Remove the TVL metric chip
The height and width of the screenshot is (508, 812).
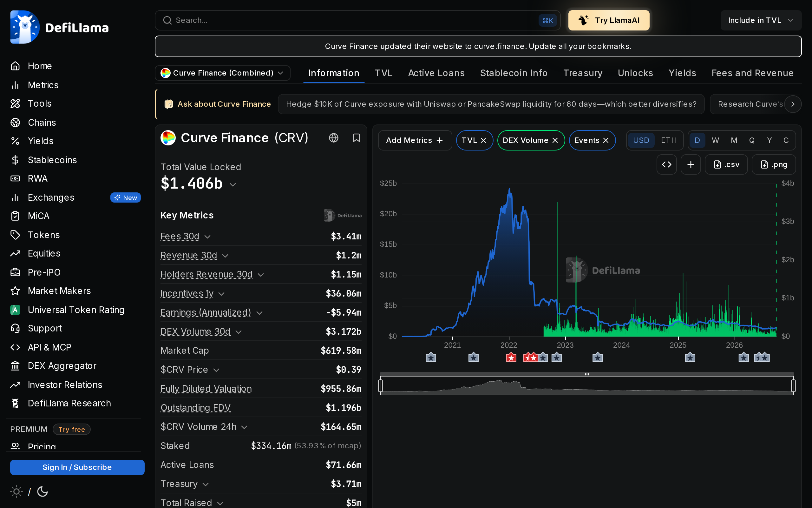(483, 140)
